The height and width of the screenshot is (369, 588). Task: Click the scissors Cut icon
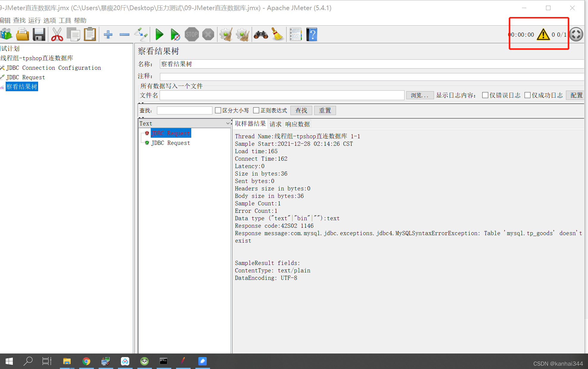[57, 35]
